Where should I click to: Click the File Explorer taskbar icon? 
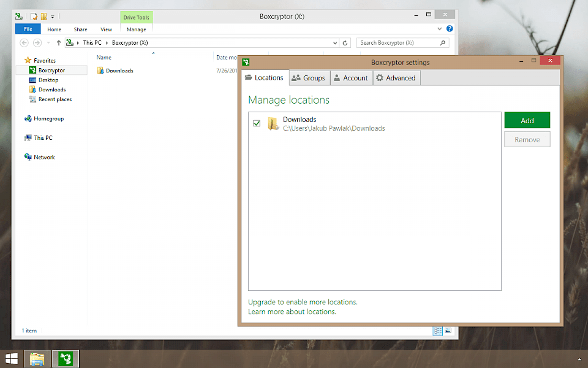click(x=37, y=359)
